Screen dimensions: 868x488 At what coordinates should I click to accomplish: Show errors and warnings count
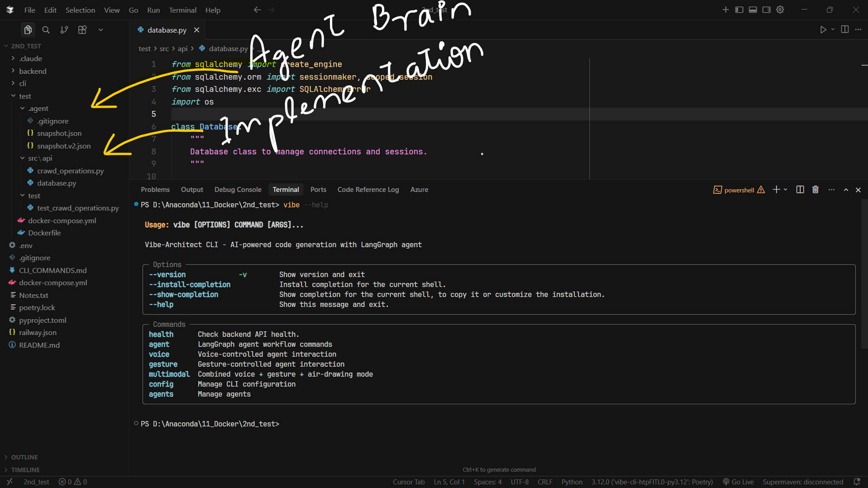(x=72, y=482)
